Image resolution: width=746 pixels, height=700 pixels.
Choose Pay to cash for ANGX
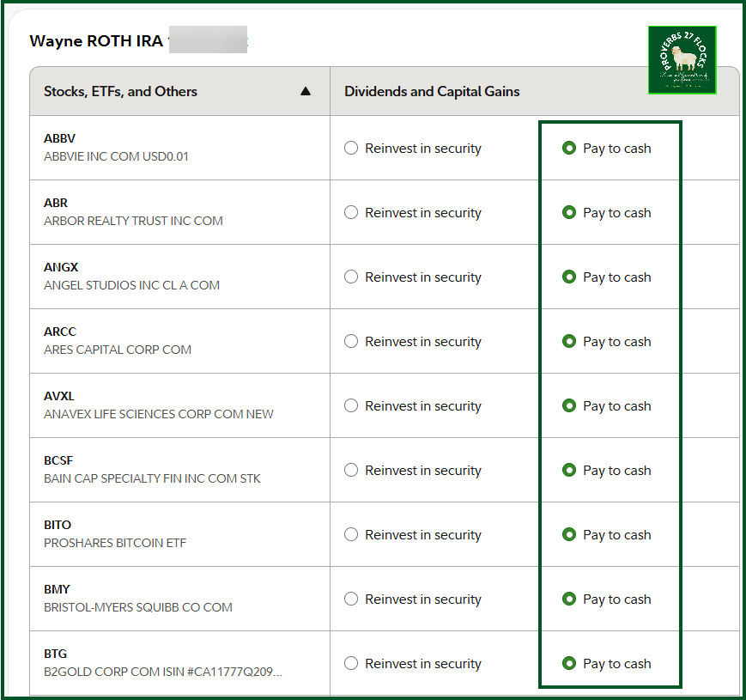(568, 277)
